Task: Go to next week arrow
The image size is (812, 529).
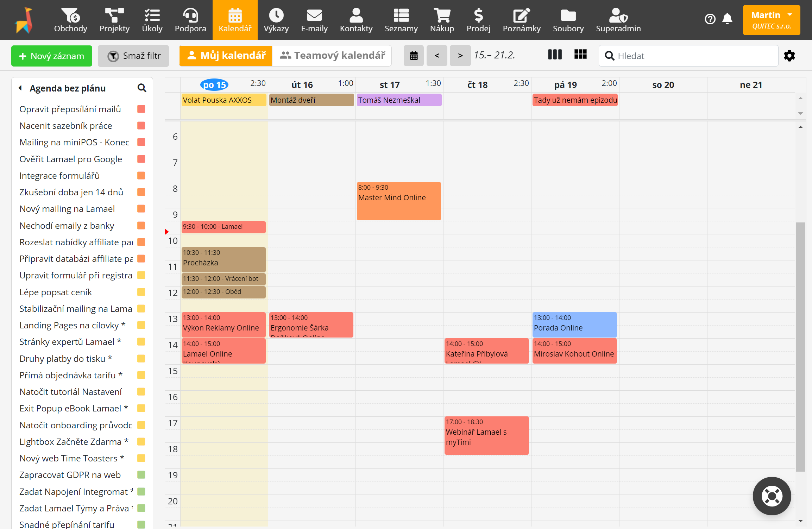Action: (x=460, y=56)
